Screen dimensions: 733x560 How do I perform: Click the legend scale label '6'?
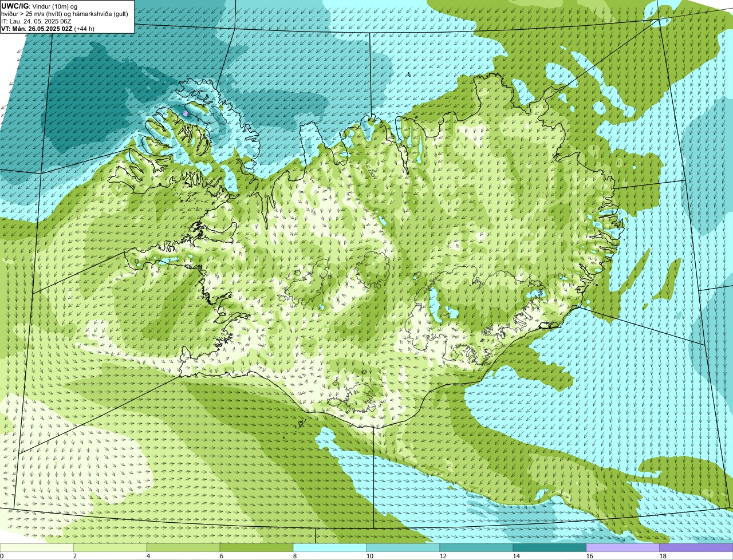tap(222, 556)
